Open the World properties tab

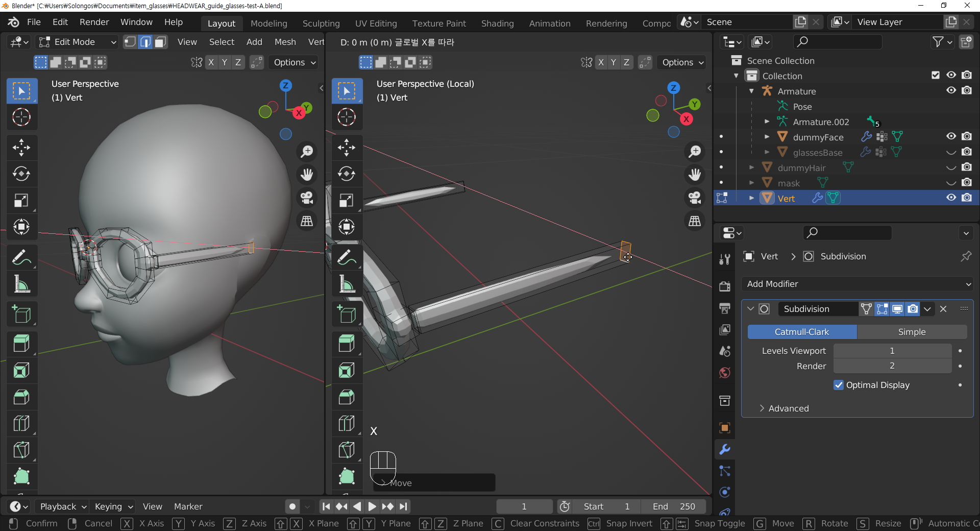[x=724, y=373]
